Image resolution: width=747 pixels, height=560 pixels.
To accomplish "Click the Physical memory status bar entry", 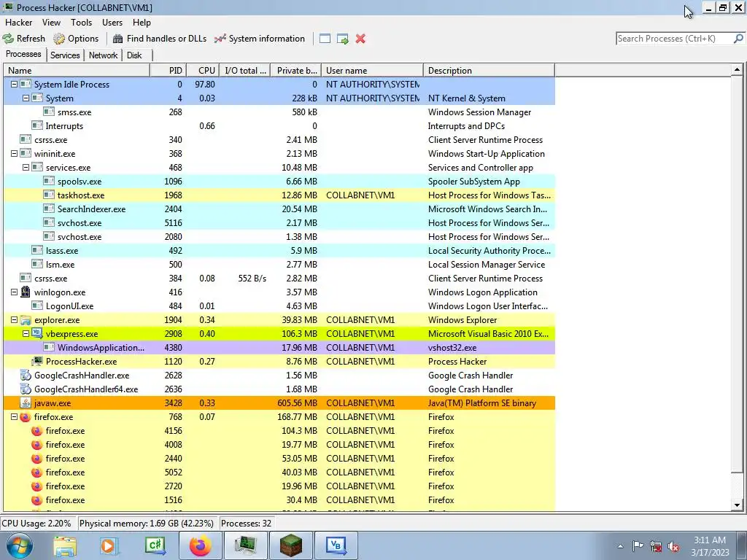I will pyautogui.click(x=147, y=524).
